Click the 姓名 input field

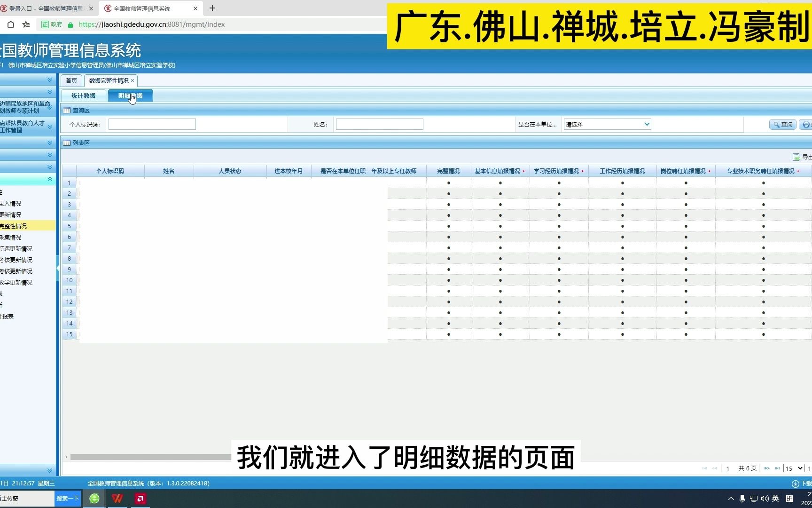pos(380,124)
